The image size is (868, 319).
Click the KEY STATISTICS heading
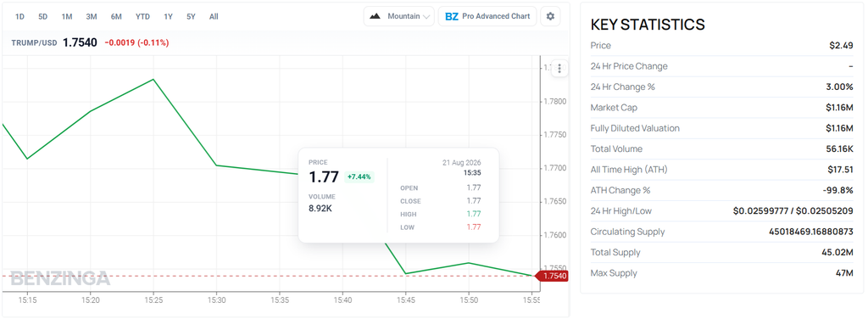coord(648,25)
